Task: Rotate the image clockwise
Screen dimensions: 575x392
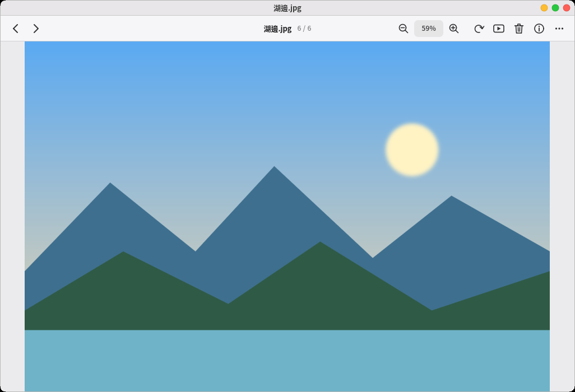Action: click(x=479, y=29)
